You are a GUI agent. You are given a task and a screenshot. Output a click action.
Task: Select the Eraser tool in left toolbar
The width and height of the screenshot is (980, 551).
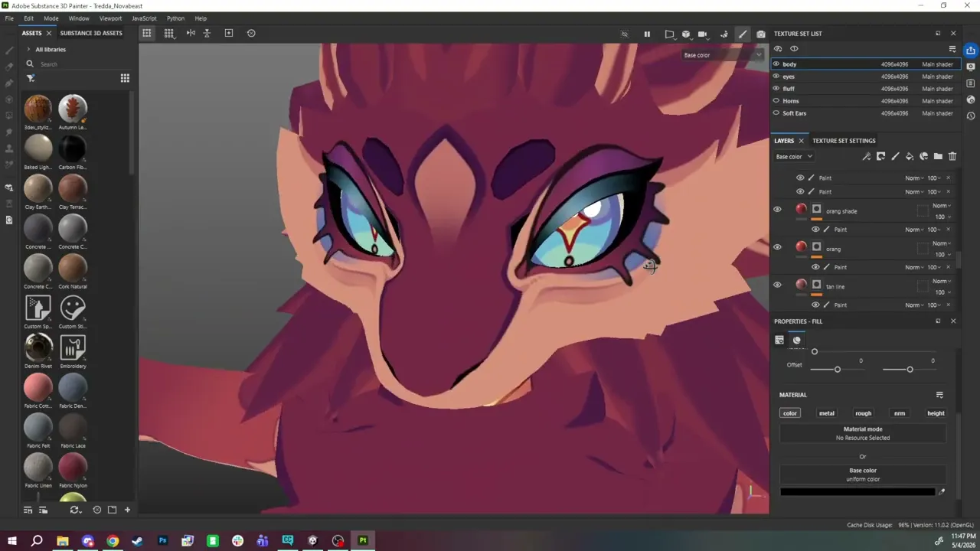point(9,67)
